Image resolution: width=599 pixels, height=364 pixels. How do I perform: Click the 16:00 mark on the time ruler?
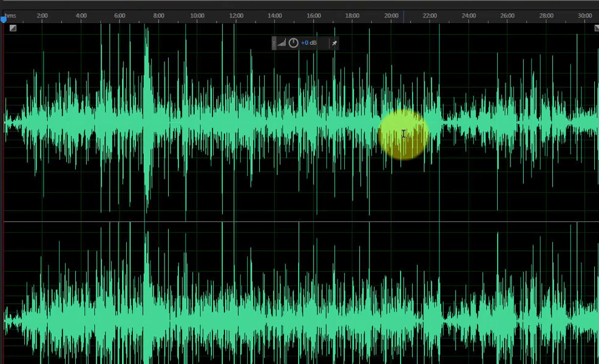pos(314,15)
